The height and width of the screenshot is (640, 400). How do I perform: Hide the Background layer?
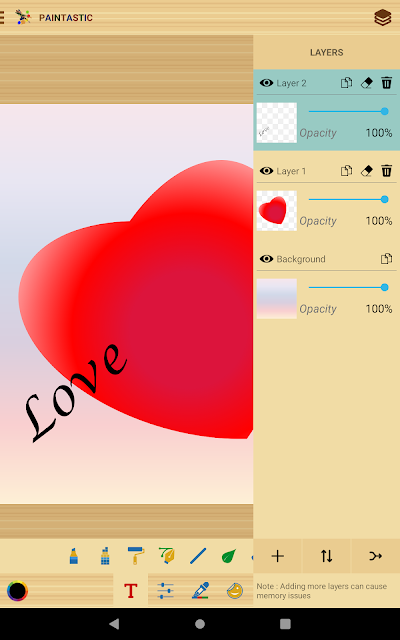point(267,259)
